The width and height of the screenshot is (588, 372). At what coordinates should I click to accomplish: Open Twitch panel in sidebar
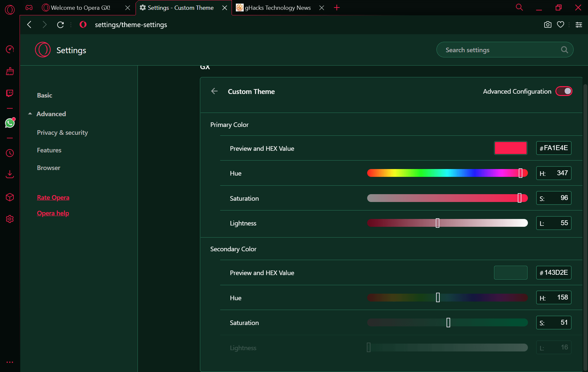coord(10,94)
